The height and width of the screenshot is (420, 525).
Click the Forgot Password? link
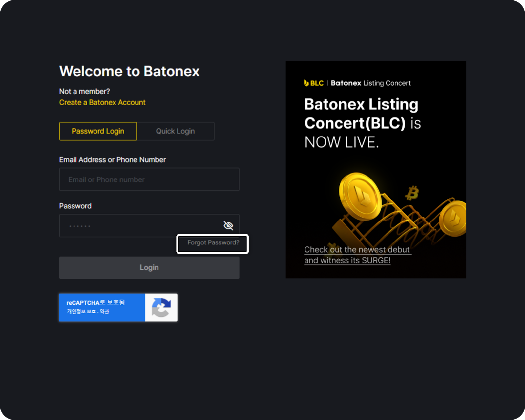pyautogui.click(x=213, y=242)
